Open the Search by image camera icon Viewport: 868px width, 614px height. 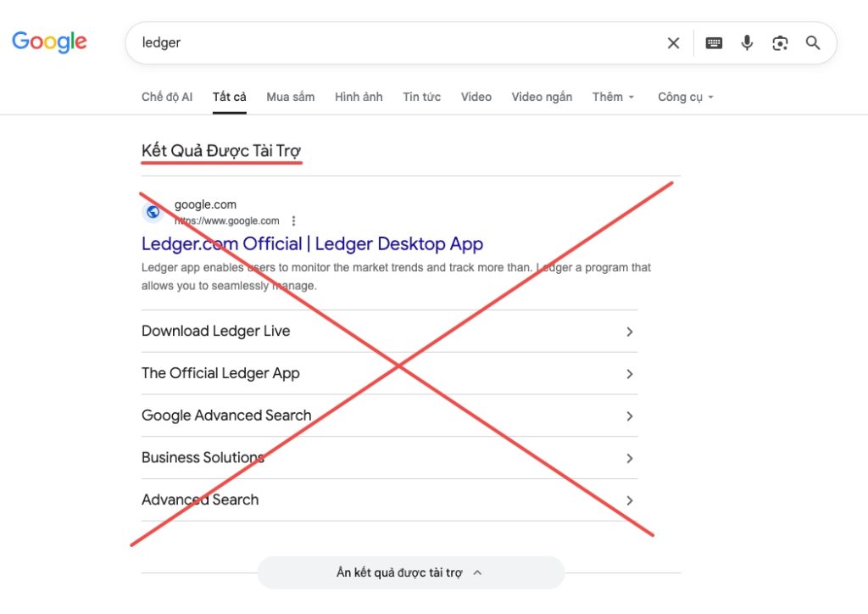[780, 43]
